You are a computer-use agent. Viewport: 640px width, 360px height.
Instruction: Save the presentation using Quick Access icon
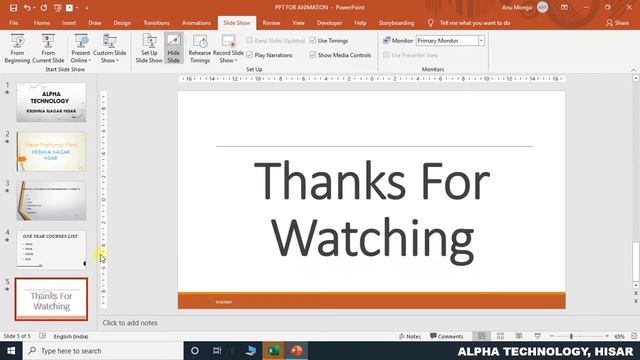pyautogui.click(x=13, y=7)
